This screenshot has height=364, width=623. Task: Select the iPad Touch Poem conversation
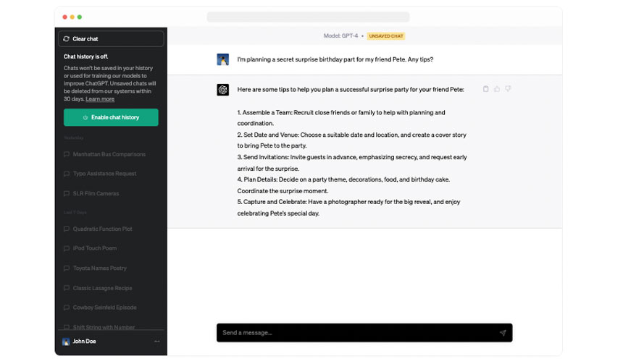point(94,248)
